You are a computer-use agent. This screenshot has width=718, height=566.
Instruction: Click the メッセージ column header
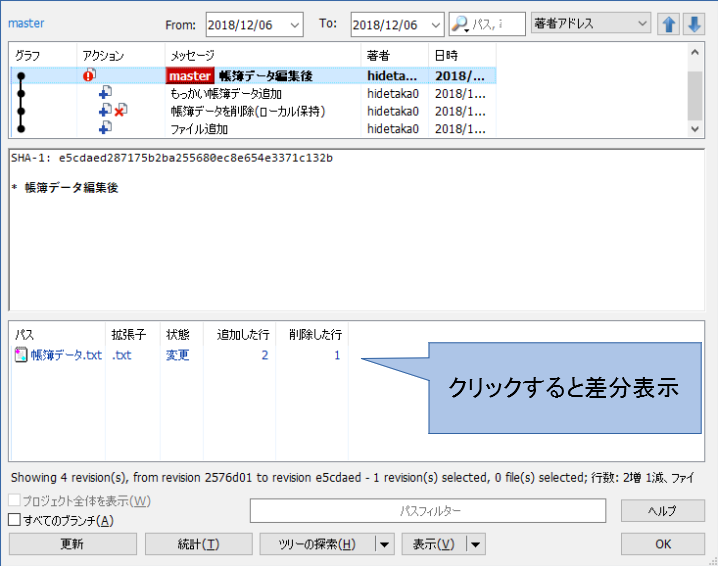coord(263,56)
